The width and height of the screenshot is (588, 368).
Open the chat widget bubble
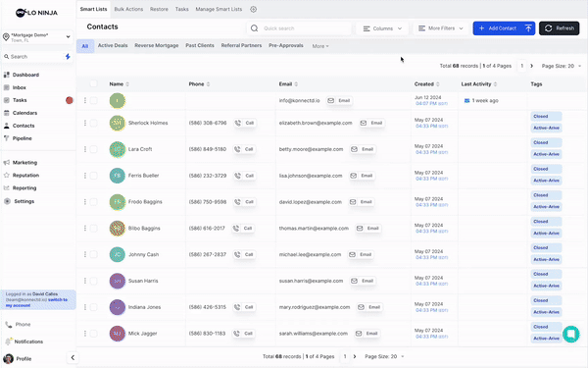click(x=571, y=334)
